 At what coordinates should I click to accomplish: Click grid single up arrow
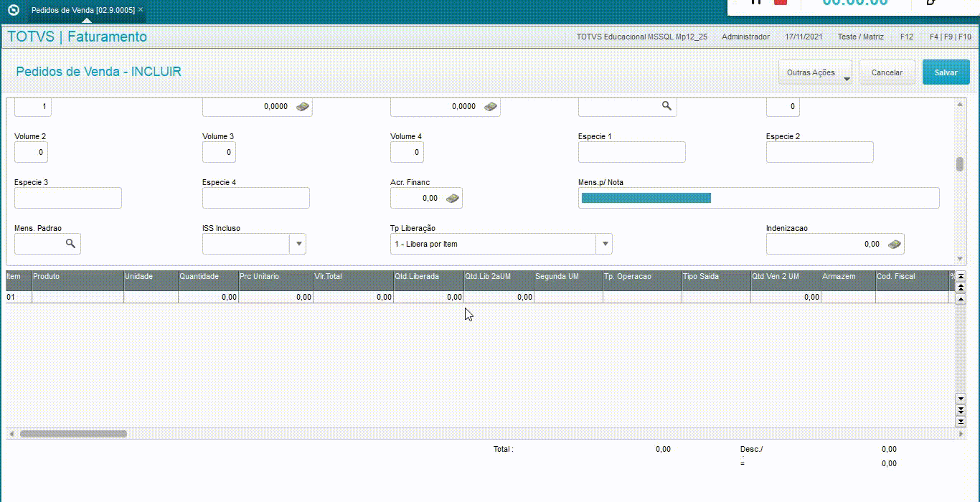point(961,298)
